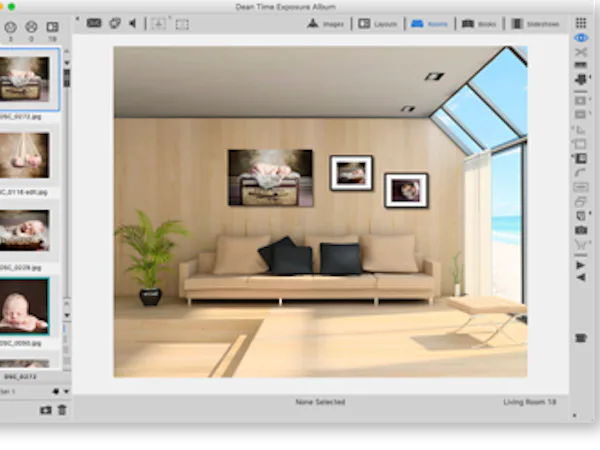Switch to the Rooms tab
Screen dimensions: 600x450
[x=429, y=24]
